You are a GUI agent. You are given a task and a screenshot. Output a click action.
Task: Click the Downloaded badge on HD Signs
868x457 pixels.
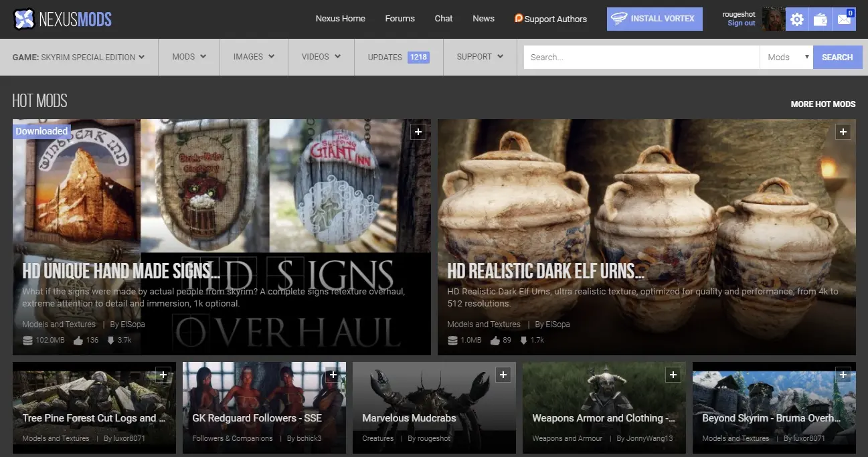tap(41, 131)
